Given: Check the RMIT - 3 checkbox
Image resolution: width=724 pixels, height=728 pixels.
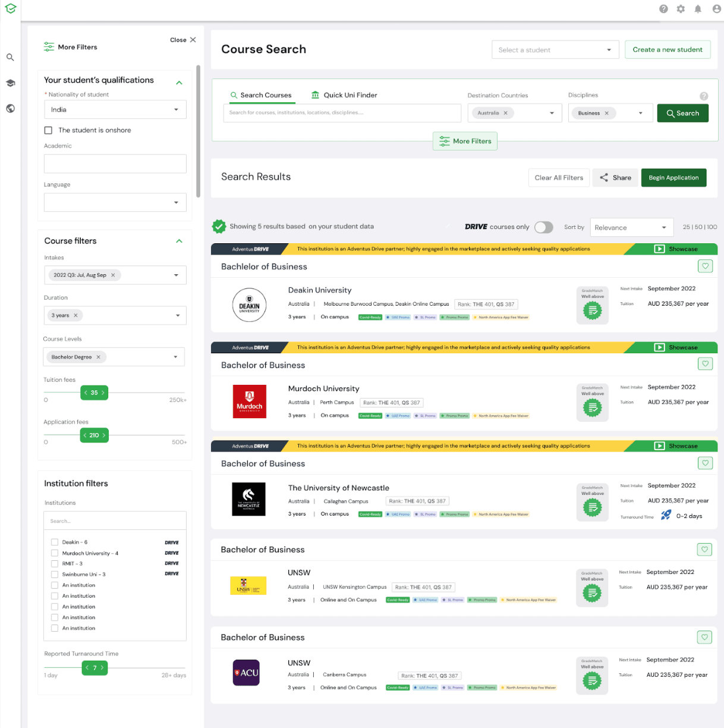Looking at the screenshot, I should (x=55, y=564).
